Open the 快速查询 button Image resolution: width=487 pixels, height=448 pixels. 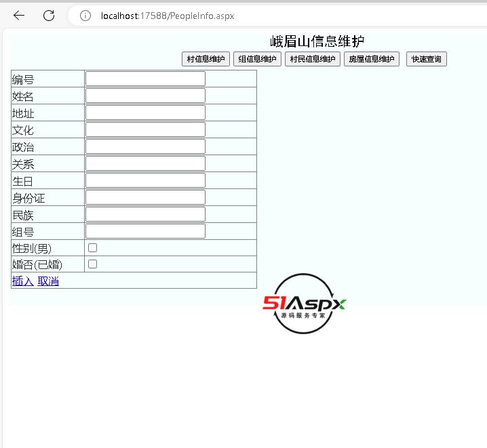point(427,59)
